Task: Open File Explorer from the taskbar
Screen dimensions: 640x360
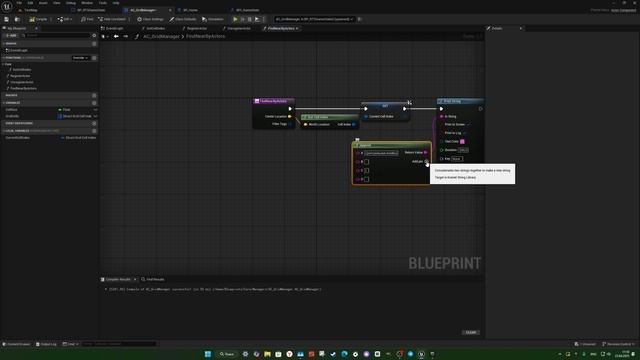Action: pyautogui.click(x=267, y=354)
